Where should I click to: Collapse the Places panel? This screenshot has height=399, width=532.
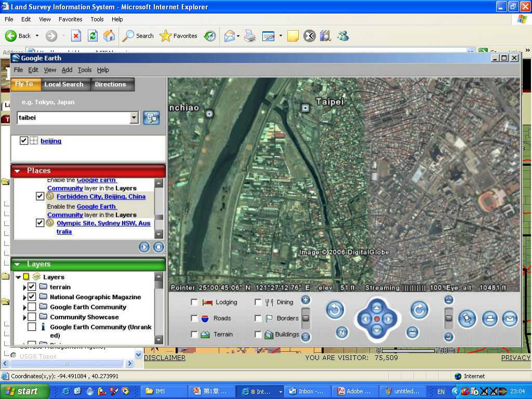click(17, 171)
